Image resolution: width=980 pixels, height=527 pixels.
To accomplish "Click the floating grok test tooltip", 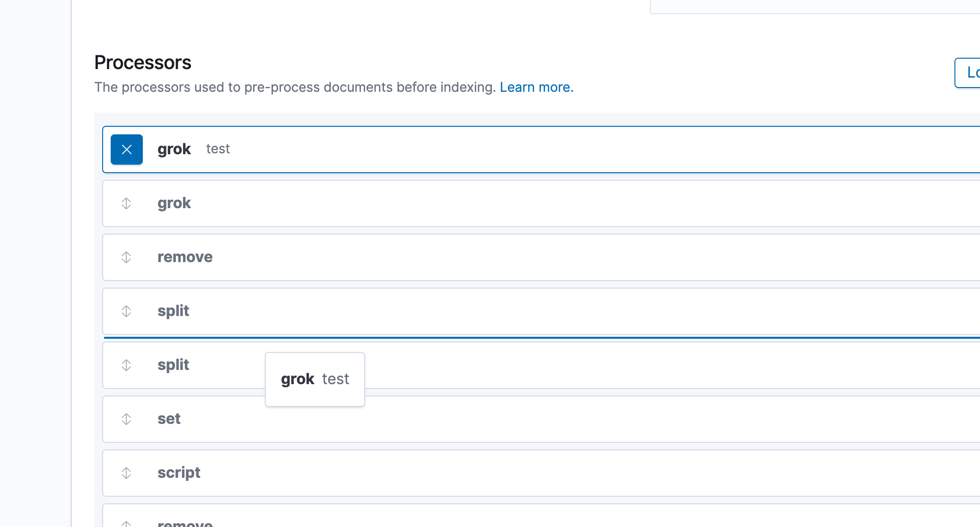I will pos(315,379).
